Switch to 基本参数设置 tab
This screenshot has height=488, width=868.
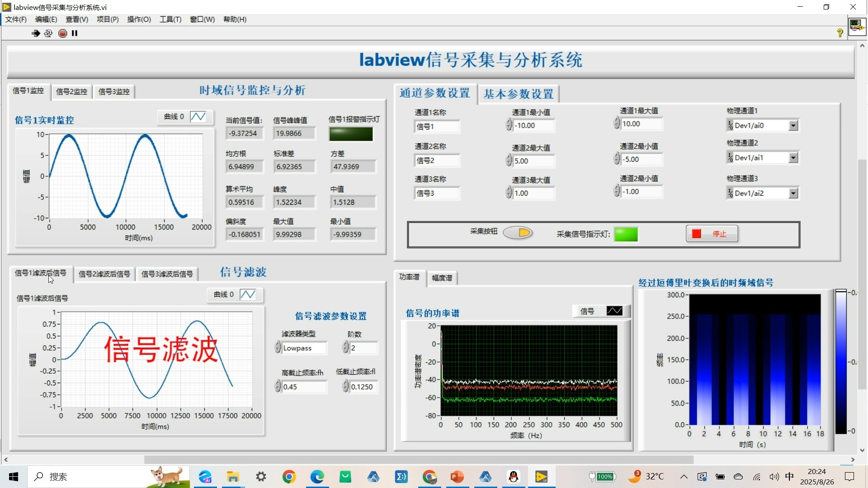click(519, 94)
